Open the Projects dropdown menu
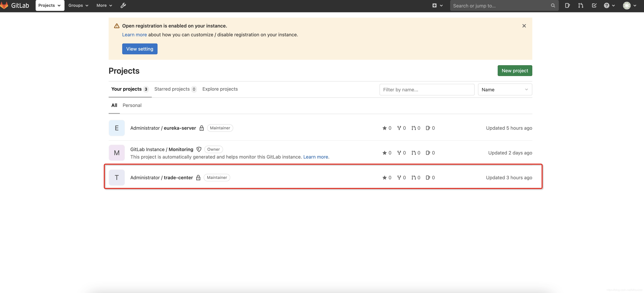644x293 pixels. (50, 5)
